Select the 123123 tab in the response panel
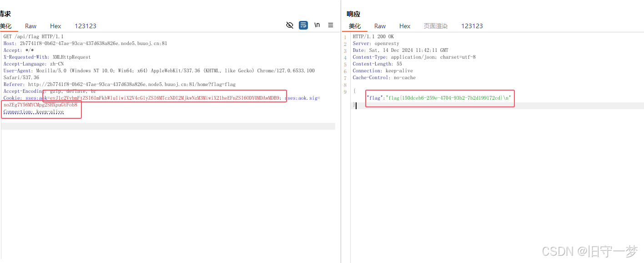The height and width of the screenshot is (263, 644). pyautogui.click(x=472, y=26)
